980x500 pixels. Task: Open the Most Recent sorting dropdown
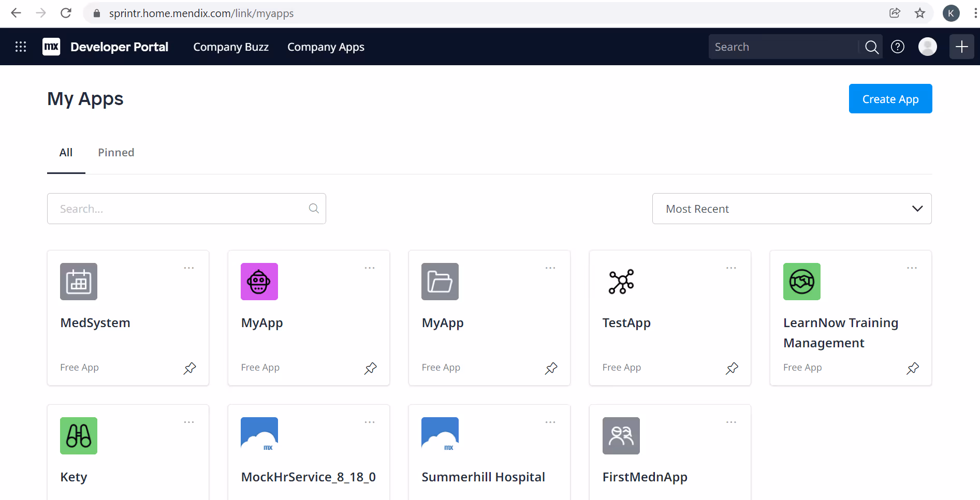[791, 209]
